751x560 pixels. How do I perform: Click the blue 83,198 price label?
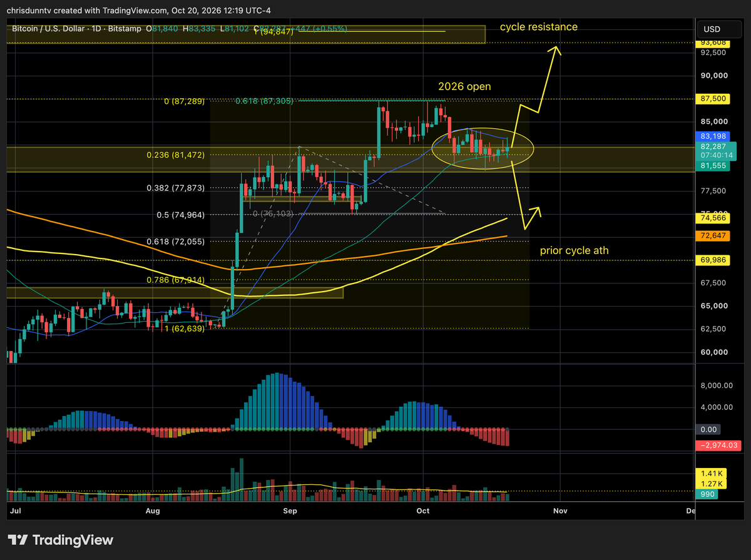[713, 136]
